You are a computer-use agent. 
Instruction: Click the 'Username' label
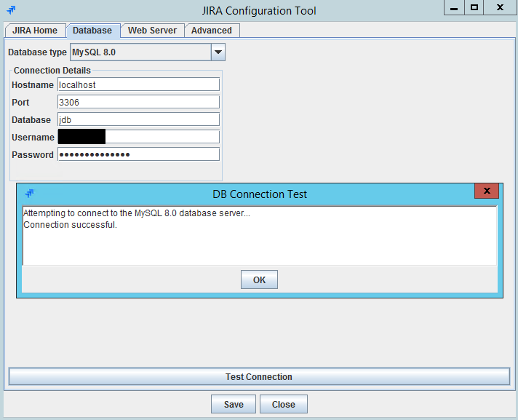click(33, 137)
